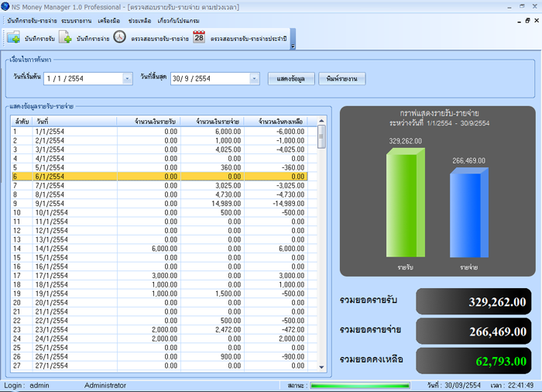The width and height of the screenshot is (542, 392).
Task: Click total income value 329,262.00 box
Action: pyautogui.click(x=474, y=301)
